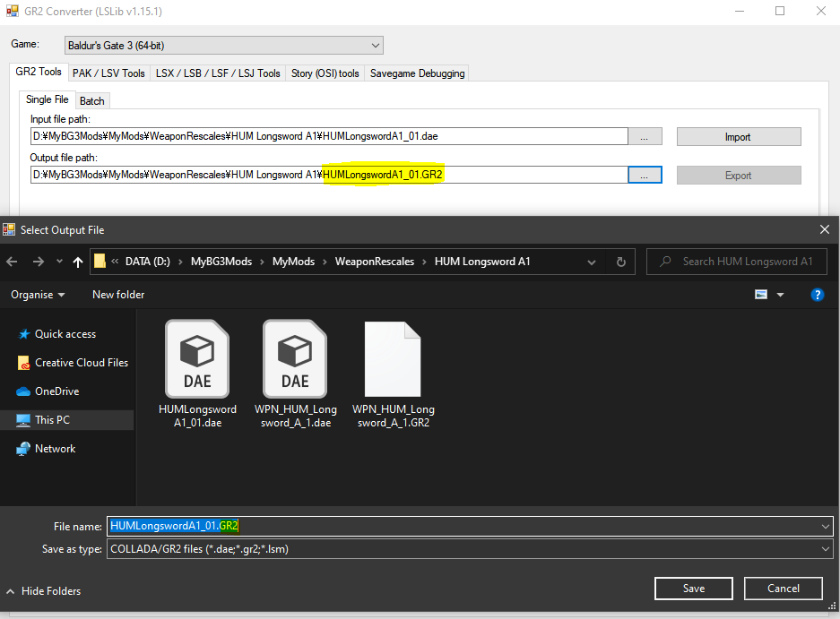
Task: Minimize the GR2 Converter window
Action: coord(740,12)
